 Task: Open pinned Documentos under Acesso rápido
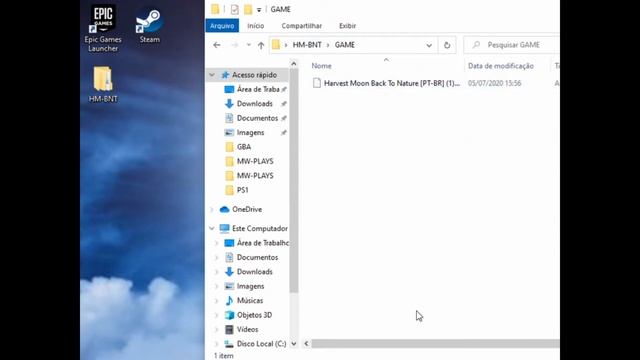click(257, 118)
